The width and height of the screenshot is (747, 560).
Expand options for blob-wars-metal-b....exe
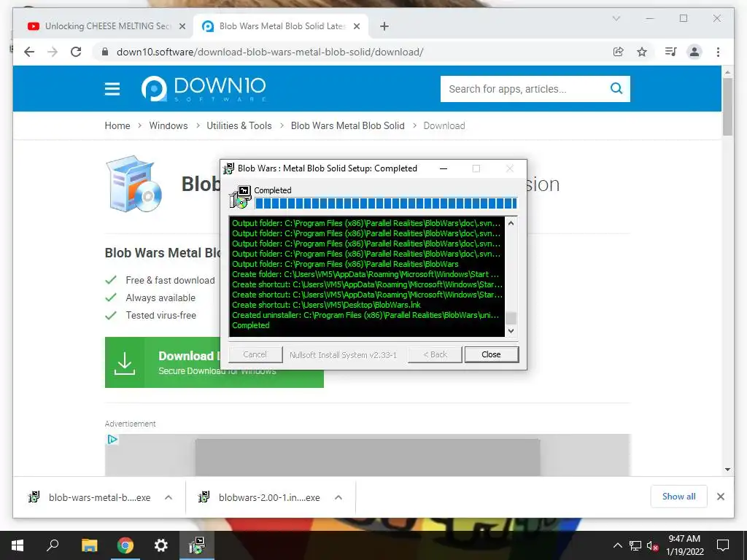pos(169,497)
